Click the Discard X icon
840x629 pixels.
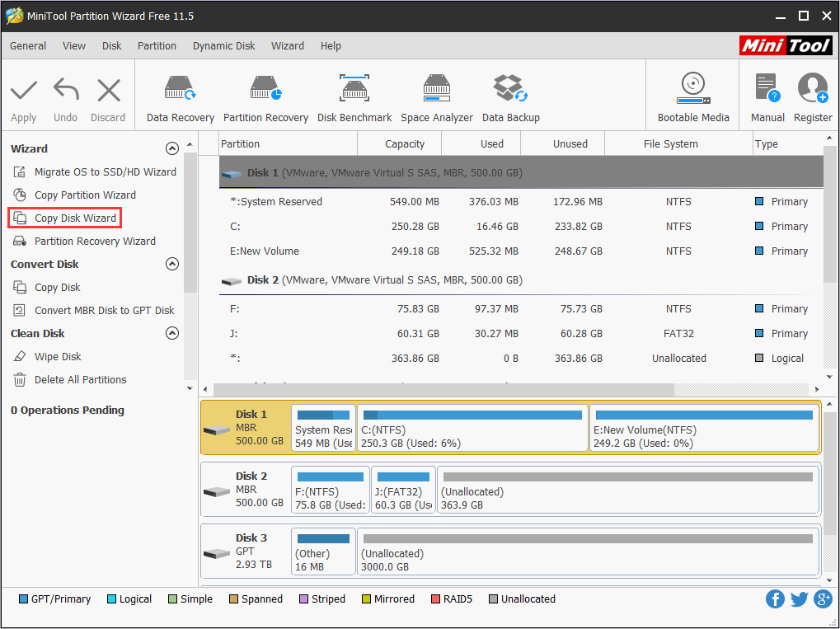pyautogui.click(x=109, y=91)
